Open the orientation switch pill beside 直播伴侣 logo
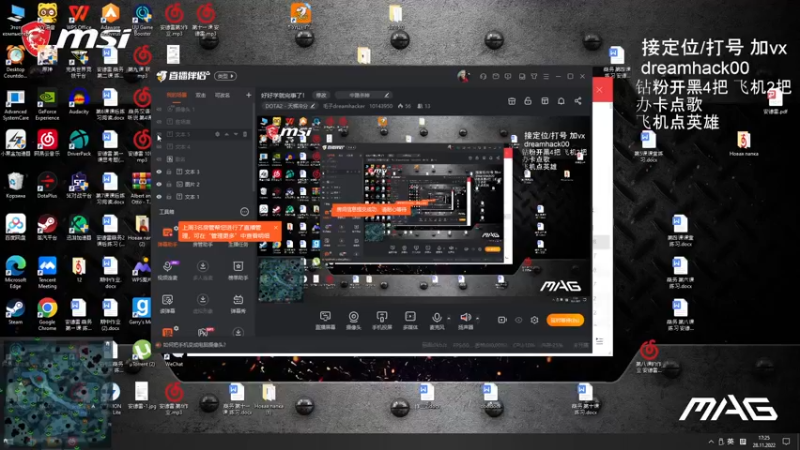800x450 pixels. pos(226,76)
